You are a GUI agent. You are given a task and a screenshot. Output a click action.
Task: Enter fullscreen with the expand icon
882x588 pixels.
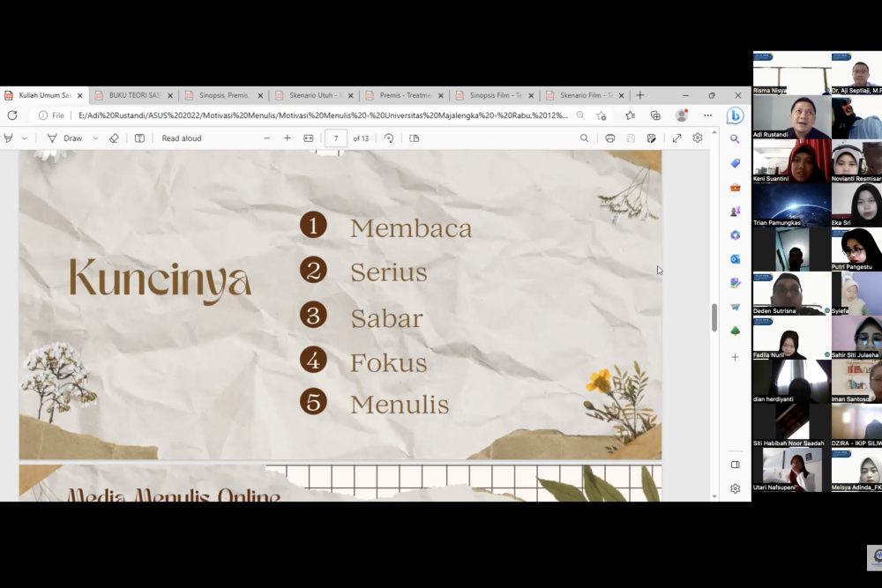pyautogui.click(x=676, y=138)
